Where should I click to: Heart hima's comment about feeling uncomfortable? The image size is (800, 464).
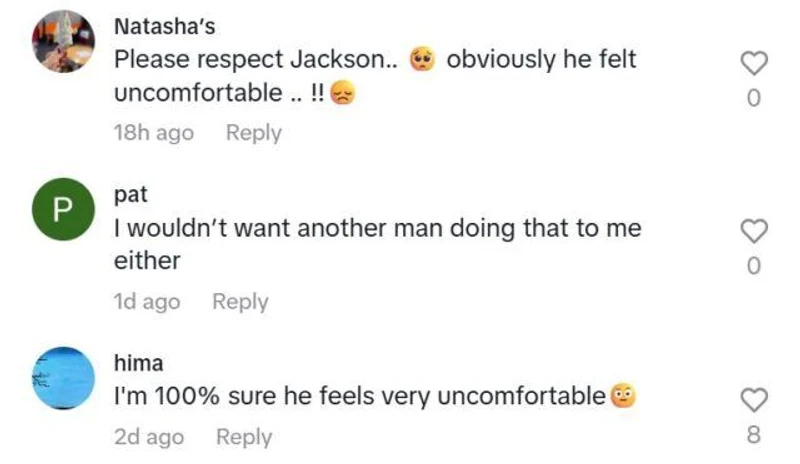pyautogui.click(x=754, y=400)
